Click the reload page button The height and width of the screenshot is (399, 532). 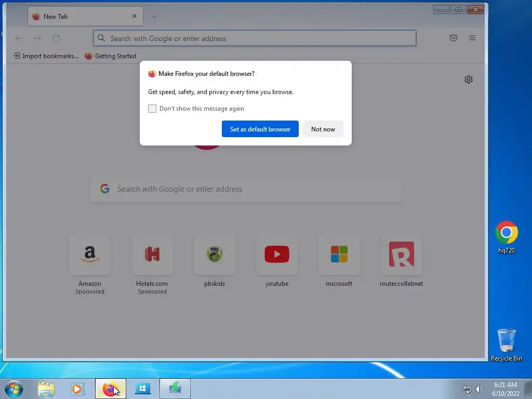point(56,38)
